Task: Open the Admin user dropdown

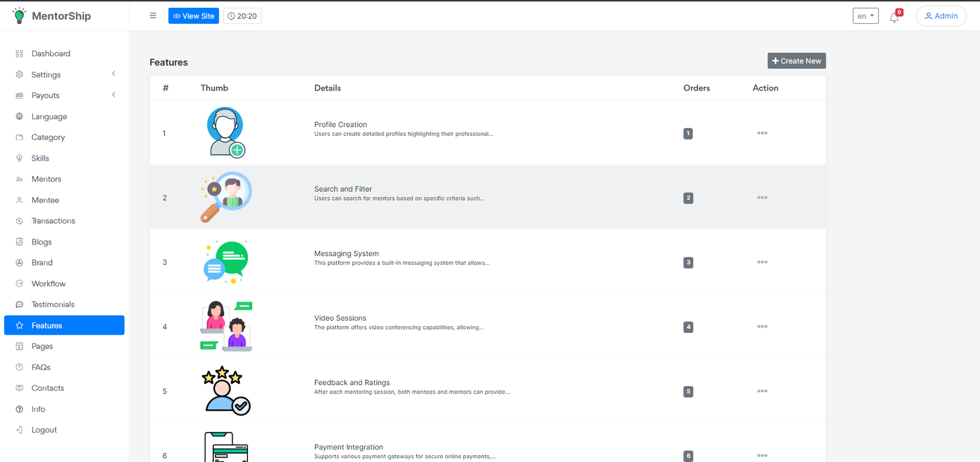Action: tap(941, 16)
